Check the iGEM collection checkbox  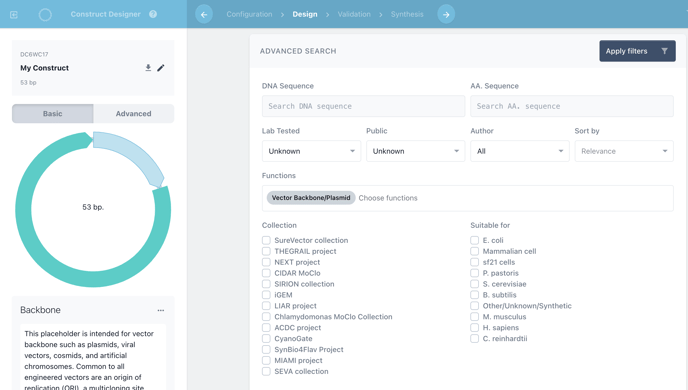coord(266,295)
